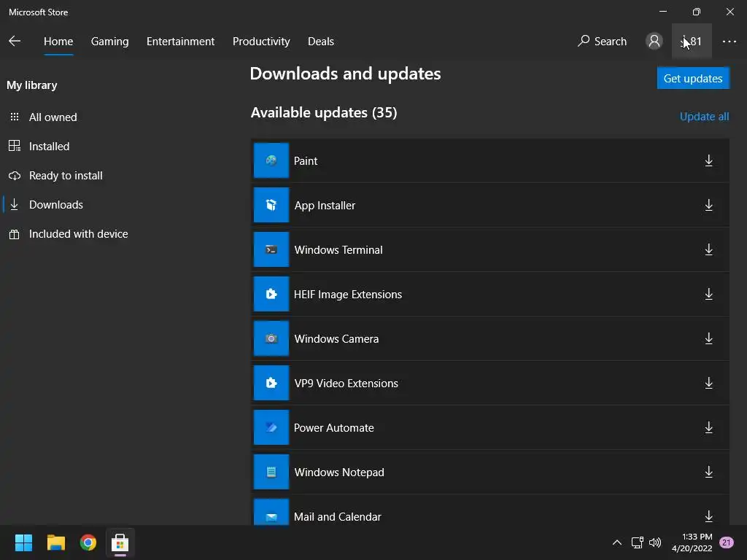747x560 pixels.
Task: Download the App Installer update arrow
Action: [708, 205]
